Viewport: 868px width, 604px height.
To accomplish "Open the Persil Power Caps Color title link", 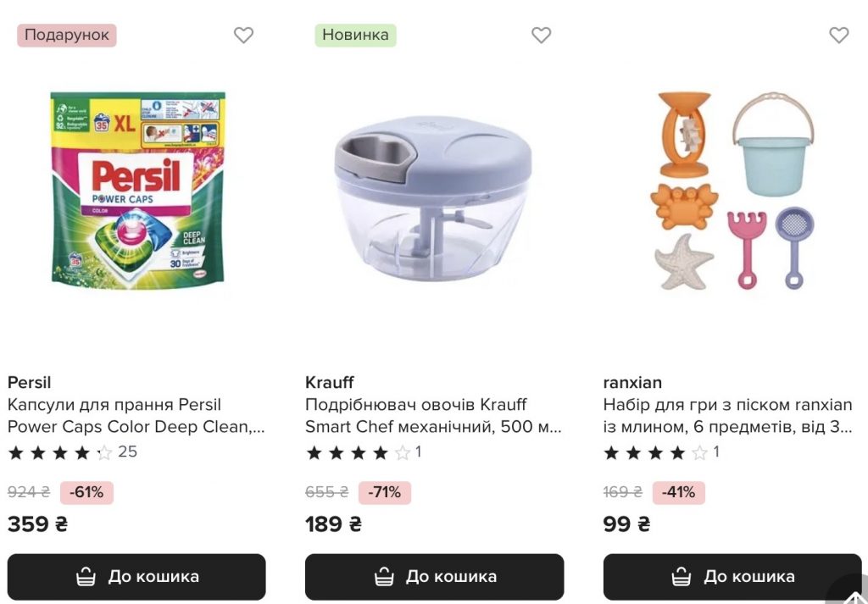I will click(x=136, y=416).
